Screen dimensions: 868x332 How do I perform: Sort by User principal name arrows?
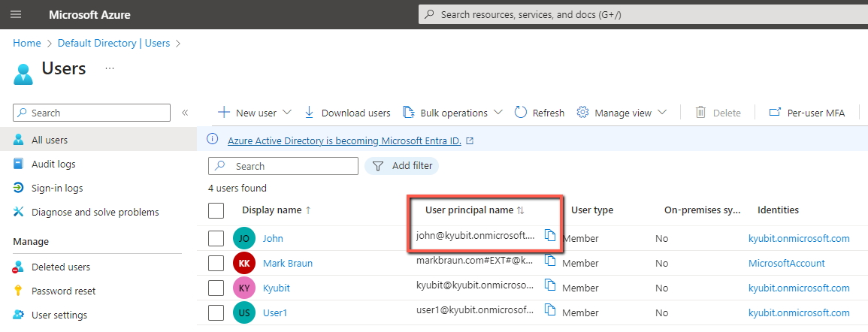coord(520,210)
